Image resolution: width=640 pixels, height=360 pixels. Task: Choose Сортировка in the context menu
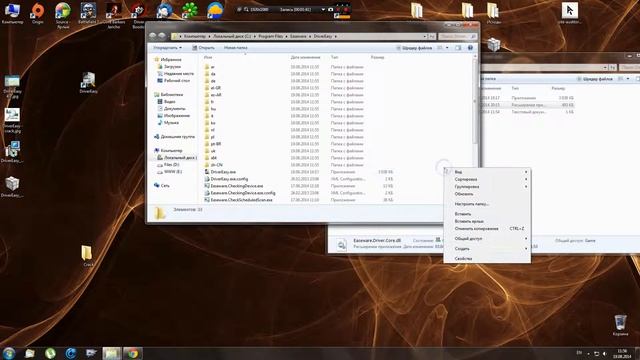coord(487,179)
